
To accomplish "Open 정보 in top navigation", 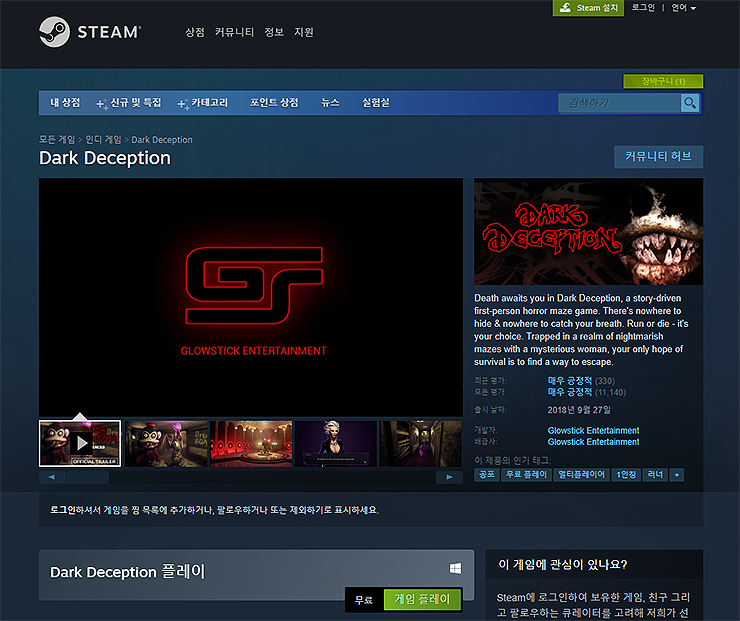I will point(274,32).
